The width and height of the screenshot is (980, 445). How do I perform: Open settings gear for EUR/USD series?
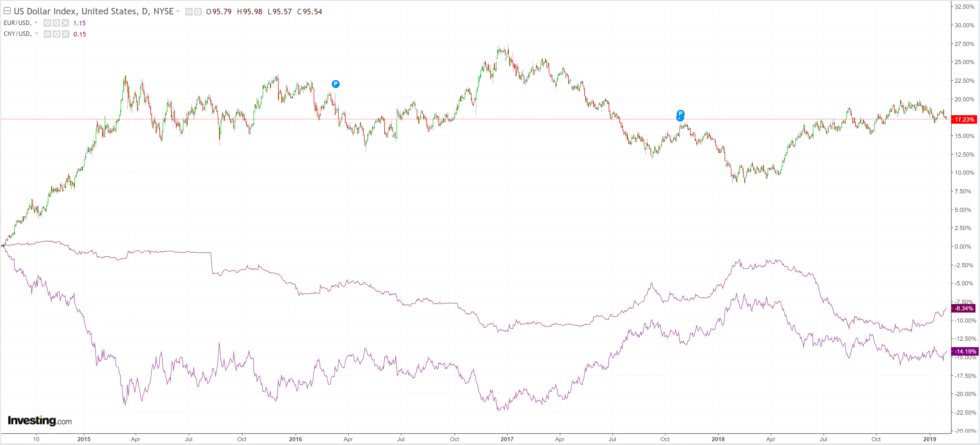(56, 23)
